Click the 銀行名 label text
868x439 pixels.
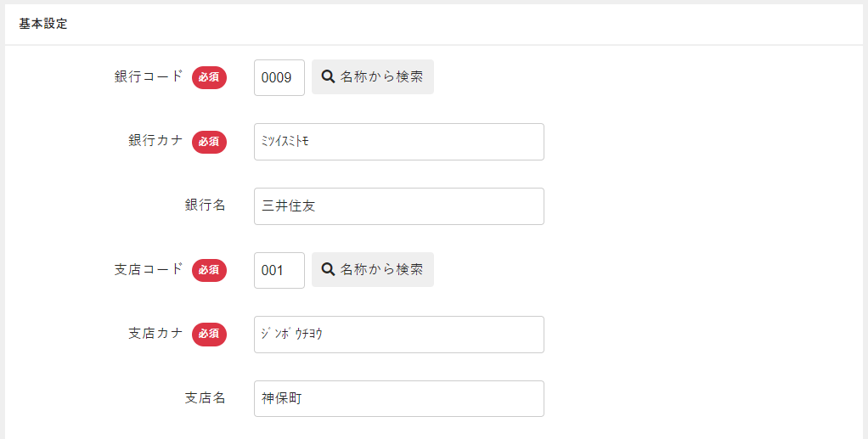click(x=206, y=205)
